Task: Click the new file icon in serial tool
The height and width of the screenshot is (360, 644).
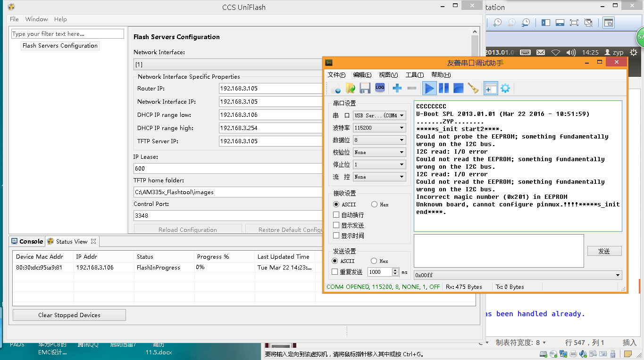Action: click(x=336, y=88)
